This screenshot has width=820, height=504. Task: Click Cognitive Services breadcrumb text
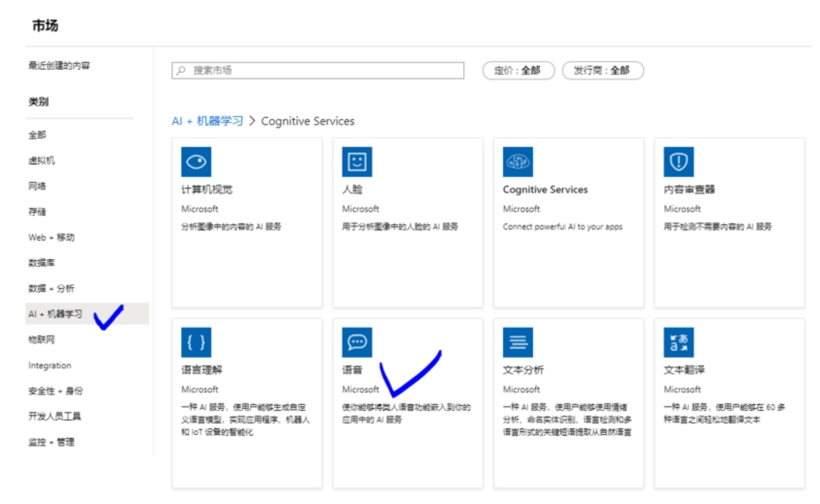coord(307,121)
